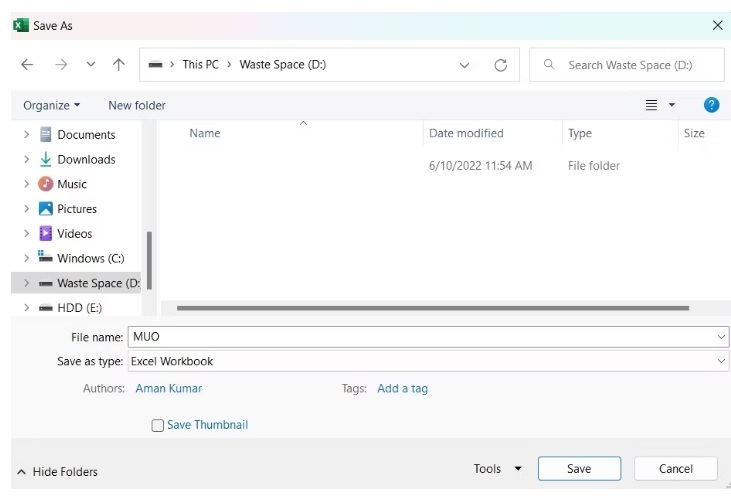Click the folder tree vertical scrollbar
This screenshot has width=731, height=498.
pos(149,260)
